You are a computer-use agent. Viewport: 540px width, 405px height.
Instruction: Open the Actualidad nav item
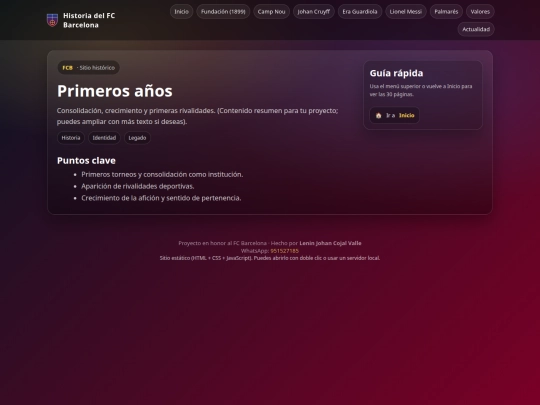[x=476, y=29]
